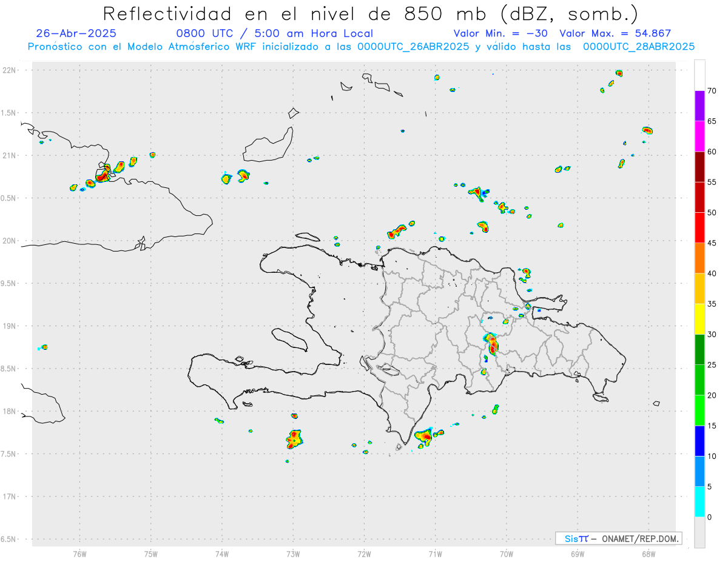Click the '19N' latitude label

click(10, 326)
